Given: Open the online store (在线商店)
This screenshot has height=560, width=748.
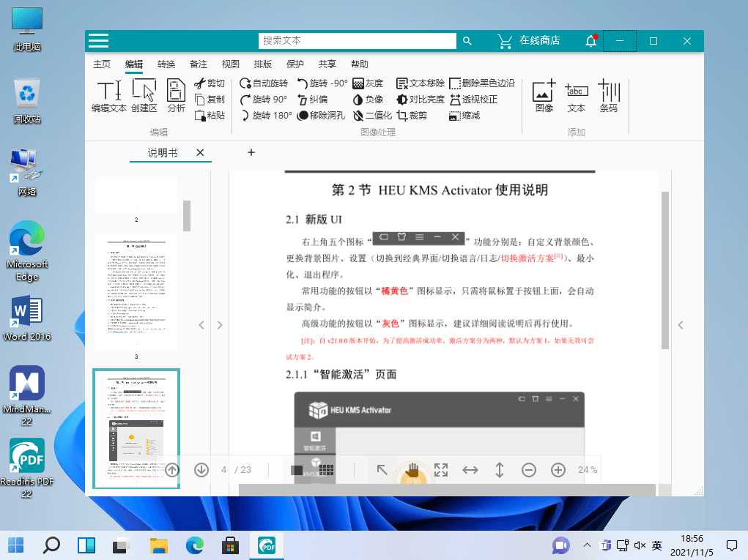Looking at the screenshot, I should pos(528,40).
